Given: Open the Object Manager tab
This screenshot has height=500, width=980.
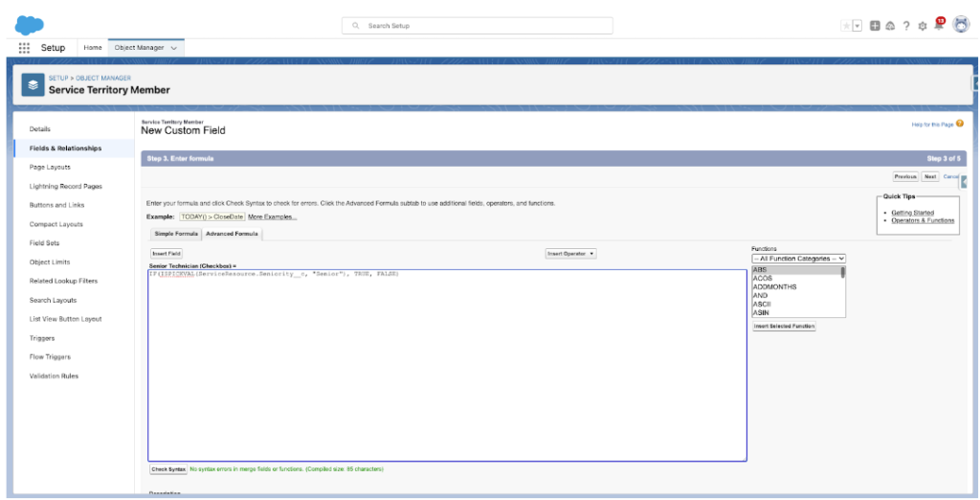Looking at the screenshot, I should tap(140, 48).
